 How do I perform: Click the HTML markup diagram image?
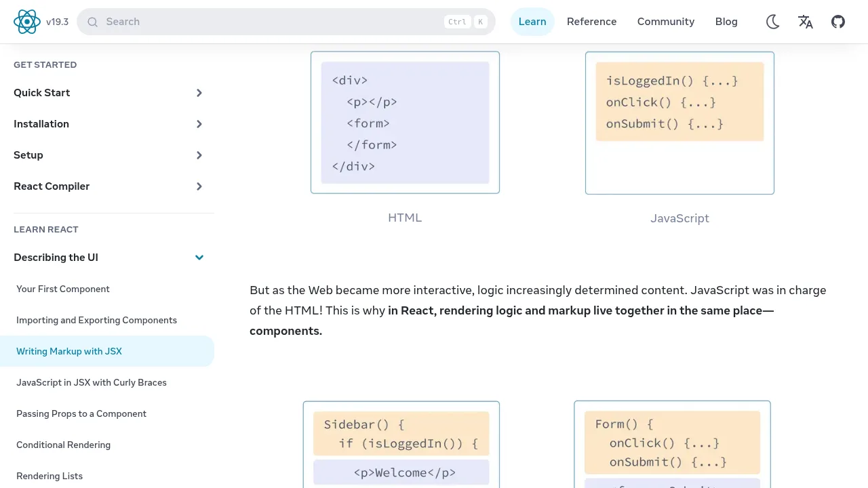click(405, 123)
